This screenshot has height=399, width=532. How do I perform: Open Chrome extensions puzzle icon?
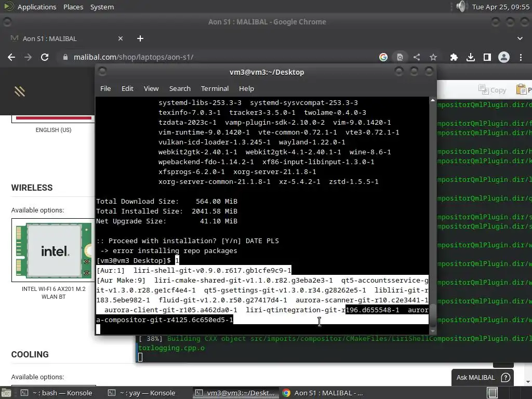[454, 57]
